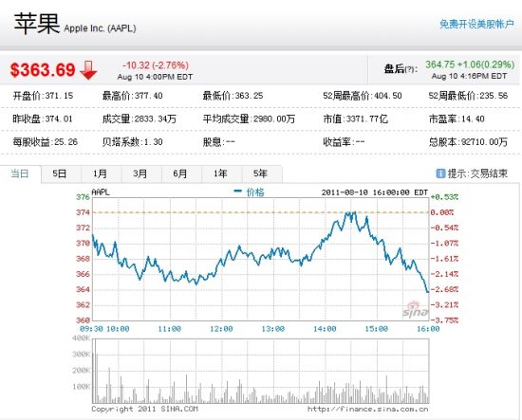This screenshot has width=522, height=420.
Task: Click the 市盈率:14.40 field
Action: (457, 119)
